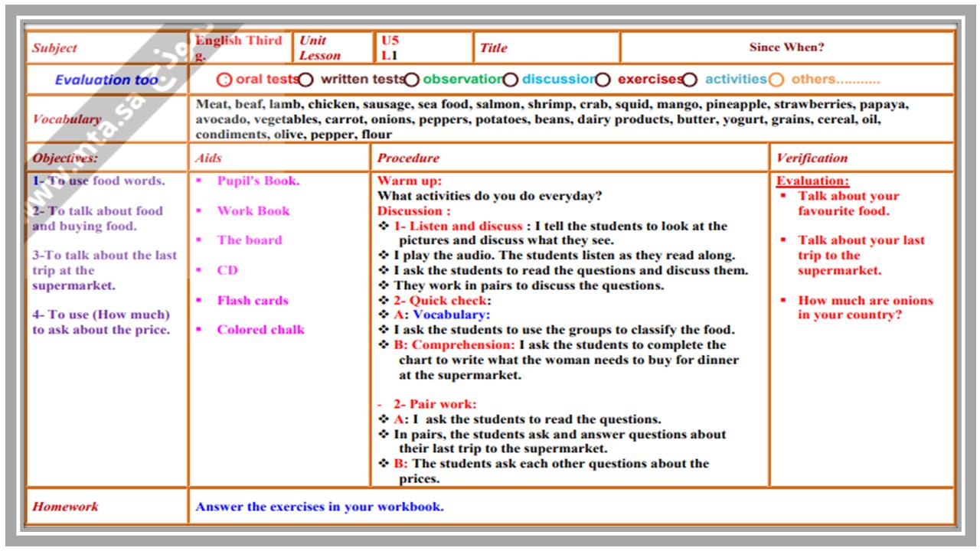Click the 'Homework' row label

(x=66, y=507)
